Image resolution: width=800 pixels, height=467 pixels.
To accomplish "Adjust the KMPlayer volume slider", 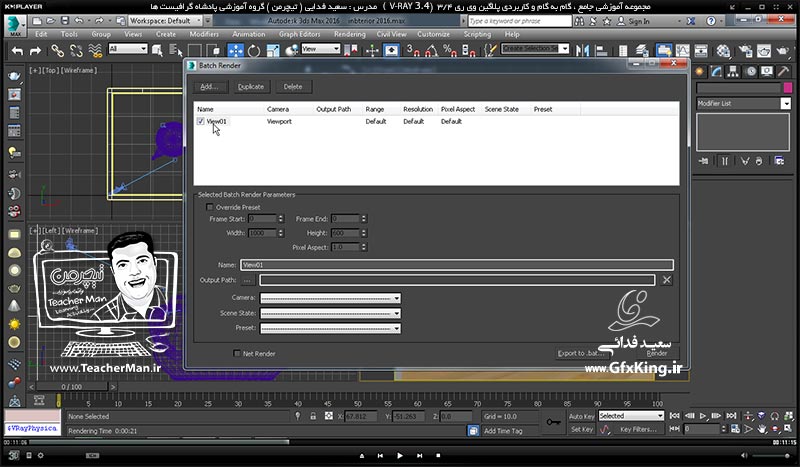I will 771,455.
